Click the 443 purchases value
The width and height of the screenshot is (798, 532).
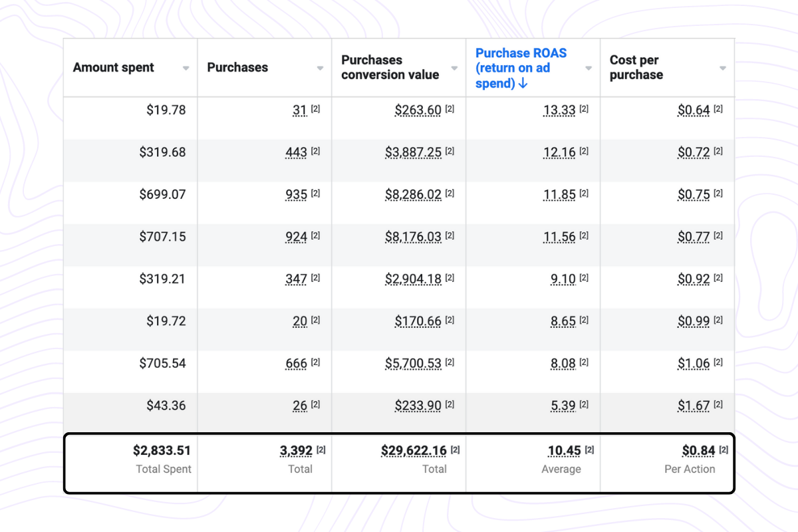[x=296, y=152]
